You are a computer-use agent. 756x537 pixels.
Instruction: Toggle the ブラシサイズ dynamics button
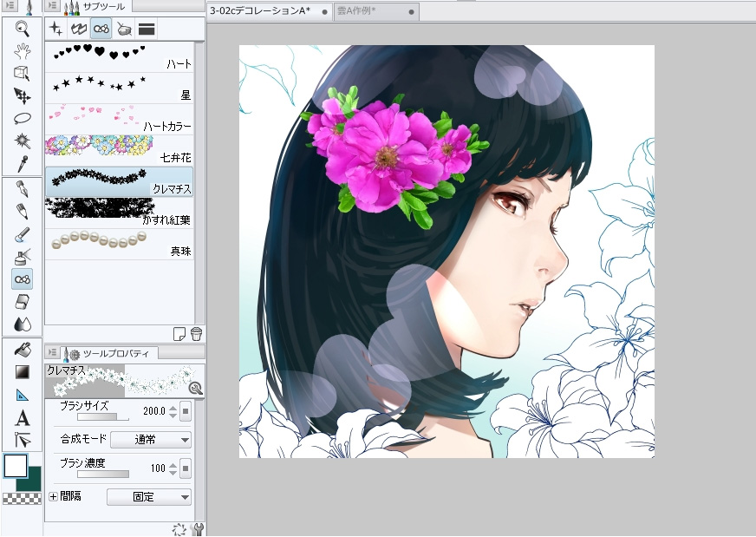coord(186,411)
